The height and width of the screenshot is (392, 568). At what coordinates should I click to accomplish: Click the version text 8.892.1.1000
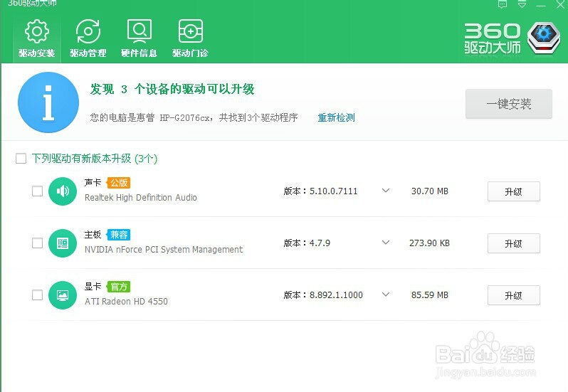pos(336,295)
